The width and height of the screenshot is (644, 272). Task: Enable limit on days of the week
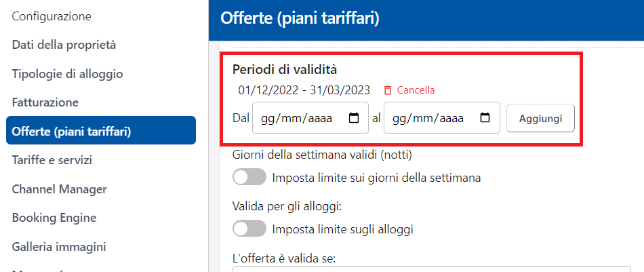[x=249, y=178]
